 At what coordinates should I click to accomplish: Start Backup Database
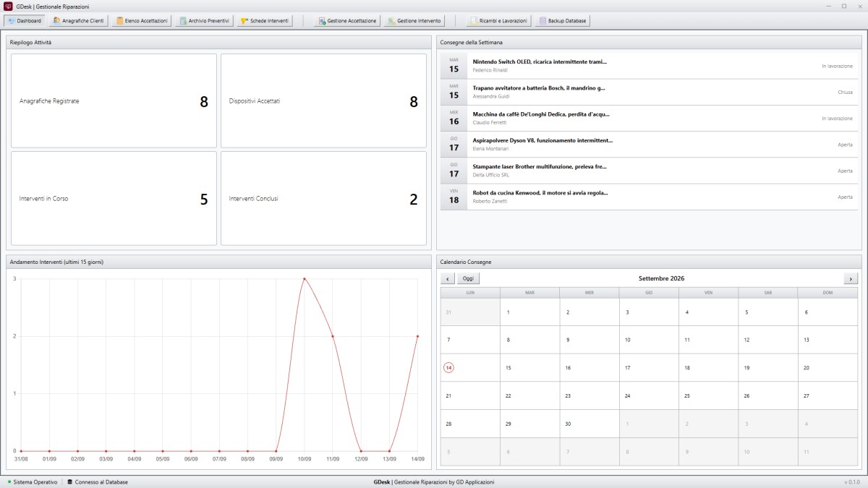pyautogui.click(x=563, y=21)
